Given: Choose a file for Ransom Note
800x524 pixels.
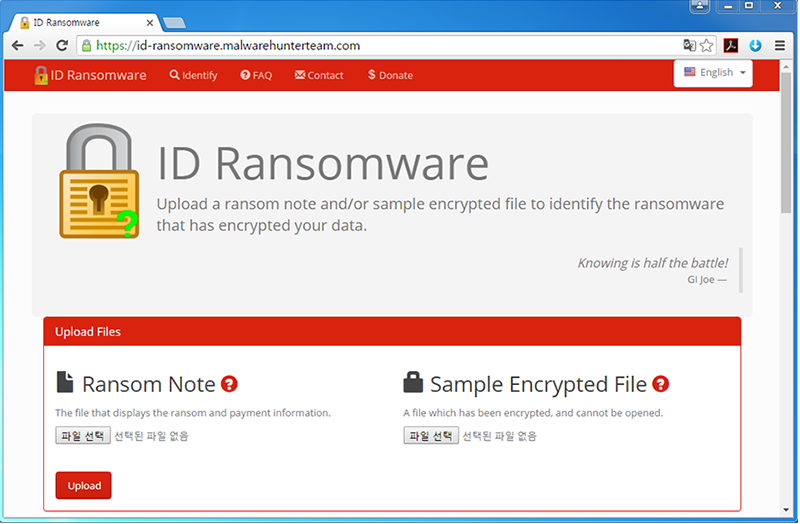Looking at the screenshot, I should tap(83, 435).
